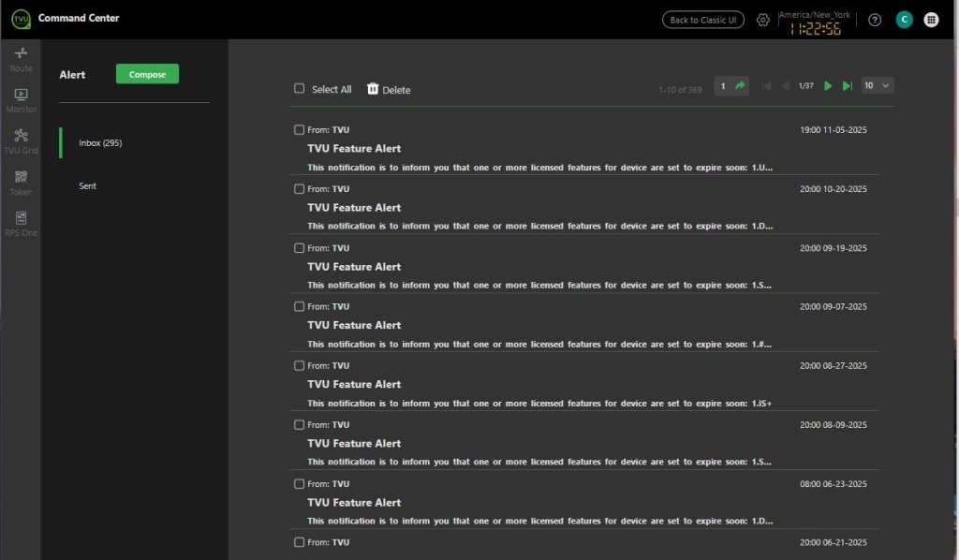Open the user avatar C menu

point(903,19)
